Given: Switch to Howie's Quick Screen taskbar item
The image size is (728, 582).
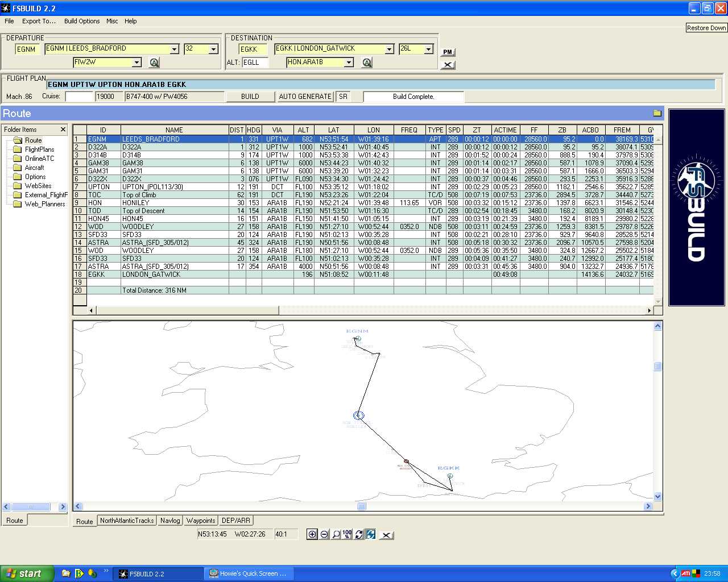Looking at the screenshot, I should click(249, 573).
